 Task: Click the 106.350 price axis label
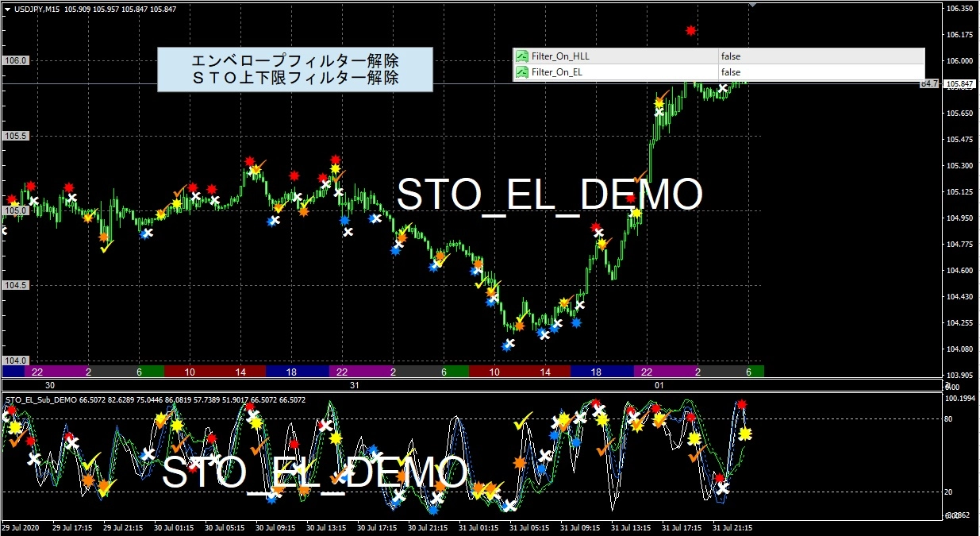[960, 9]
